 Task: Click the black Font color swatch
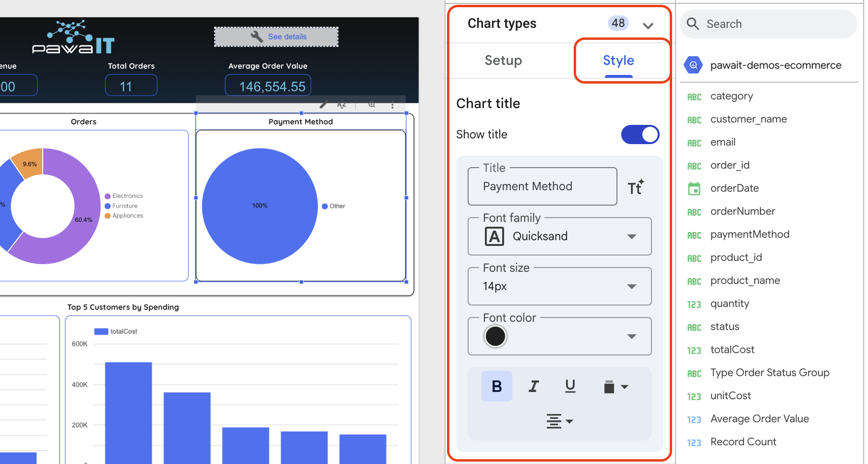click(x=495, y=336)
